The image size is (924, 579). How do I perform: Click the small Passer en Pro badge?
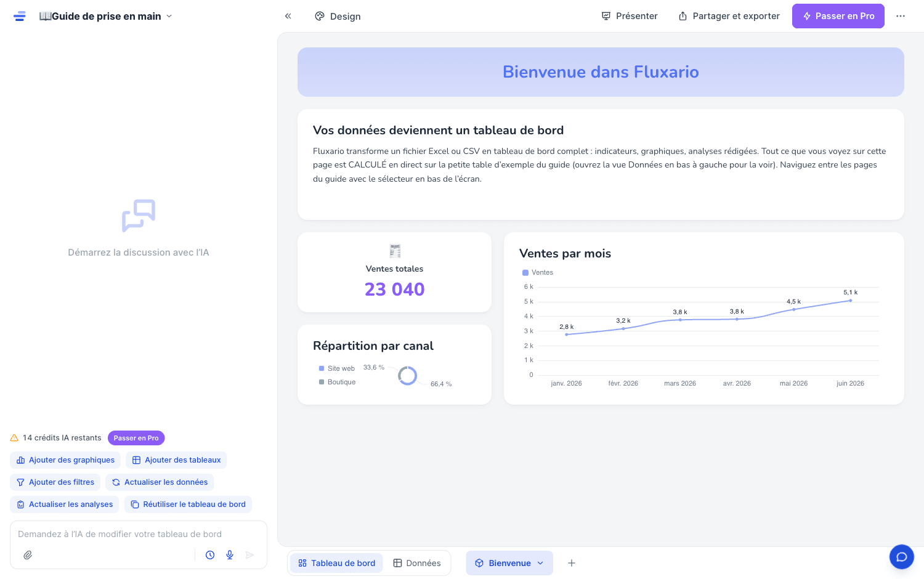pyautogui.click(x=136, y=438)
